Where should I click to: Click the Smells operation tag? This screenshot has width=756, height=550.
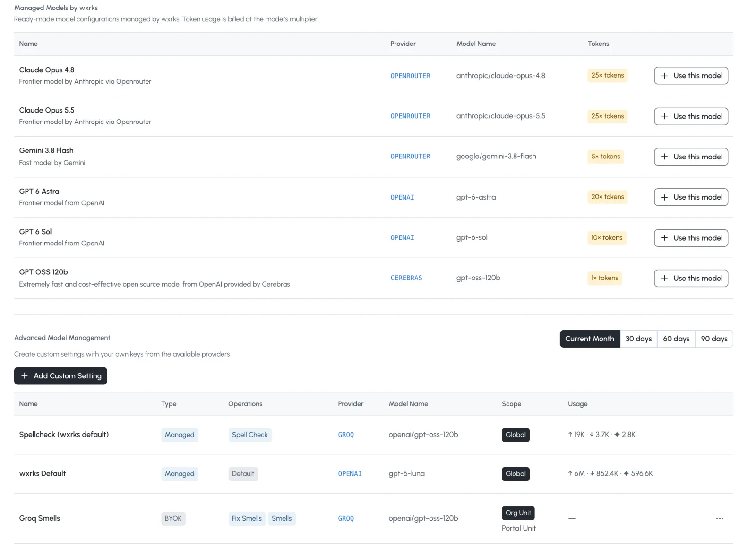(x=282, y=519)
